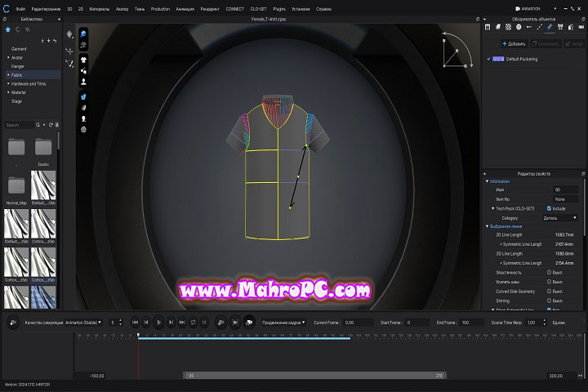
Task: Click the purple Default Puckering color swatch
Action: pos(498,59)
